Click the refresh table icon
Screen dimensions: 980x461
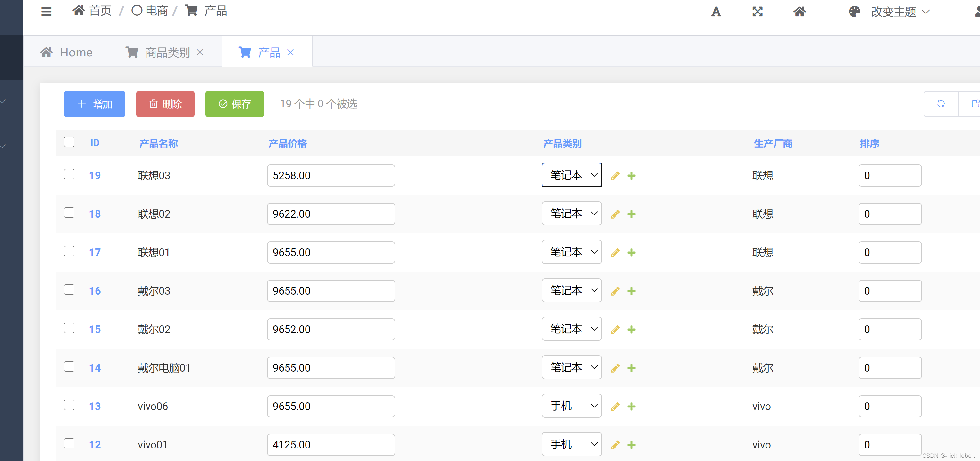(x=941, y=104)
